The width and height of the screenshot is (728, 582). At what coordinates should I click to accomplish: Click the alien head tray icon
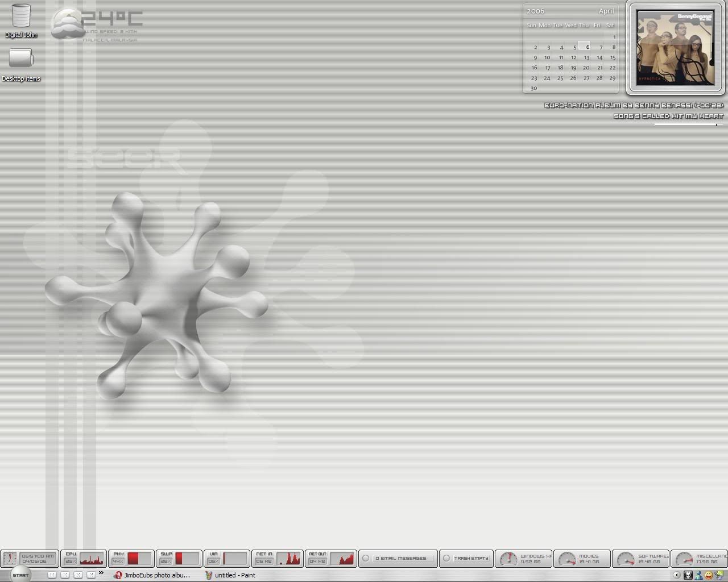point(688,575)
